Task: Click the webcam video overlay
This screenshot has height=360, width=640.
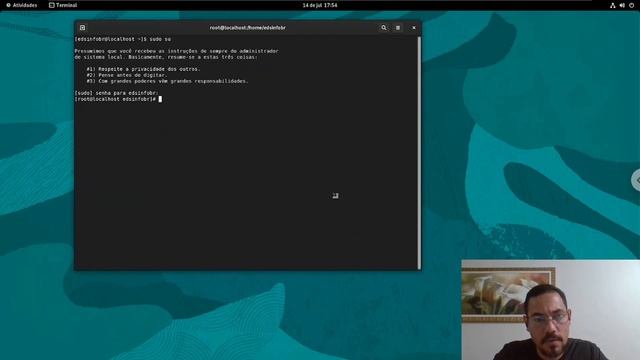Action: (x=551, y=310)
